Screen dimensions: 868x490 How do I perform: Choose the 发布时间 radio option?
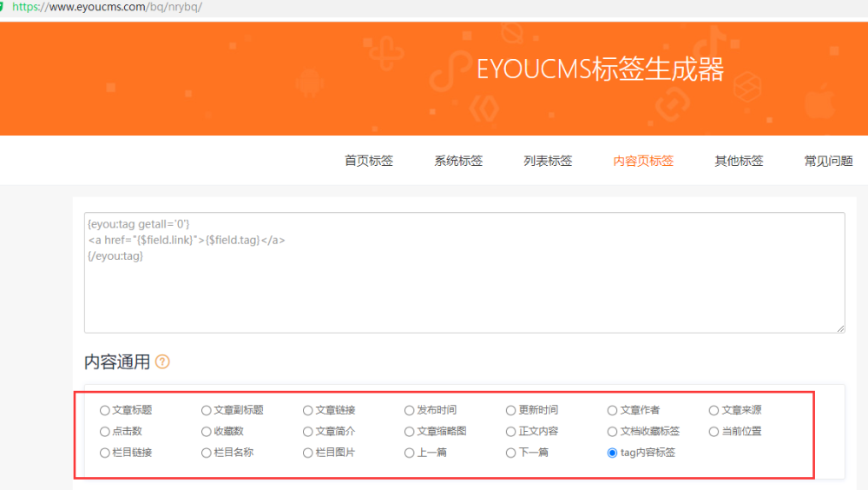point(409,410)
